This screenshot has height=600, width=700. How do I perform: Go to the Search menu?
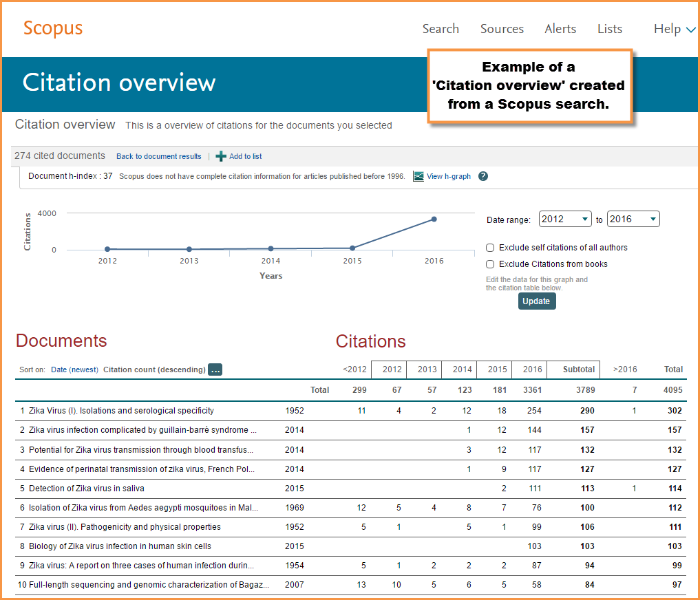(441, 29)
